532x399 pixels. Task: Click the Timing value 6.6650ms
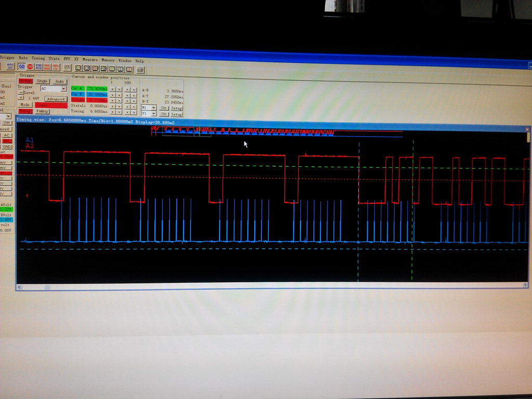[x=99, y=112]
